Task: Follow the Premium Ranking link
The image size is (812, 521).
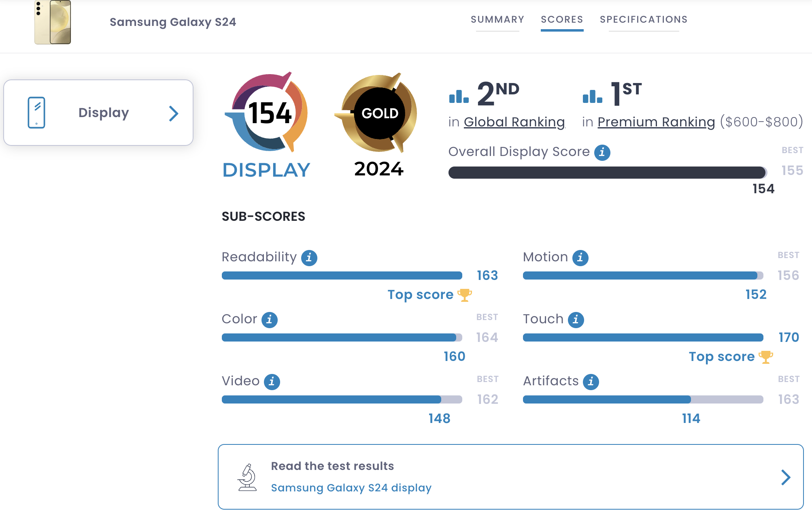Action: click(x=656, y=122)
